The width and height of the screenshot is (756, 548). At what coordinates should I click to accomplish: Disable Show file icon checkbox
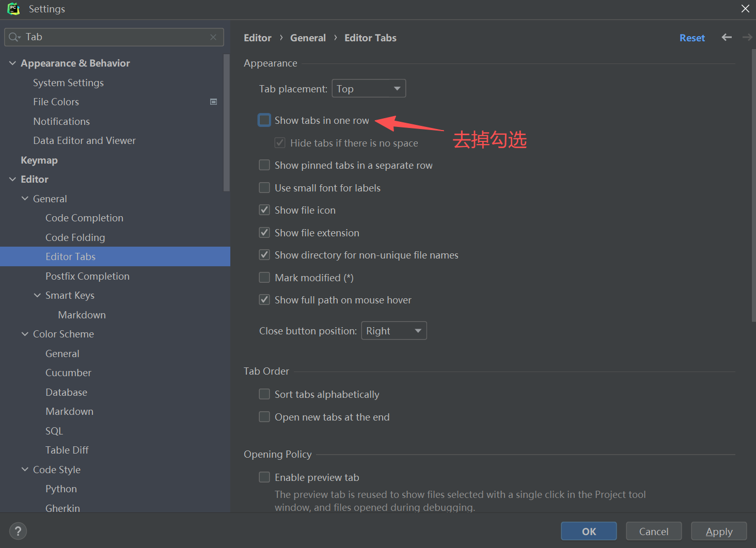point(264,210)
